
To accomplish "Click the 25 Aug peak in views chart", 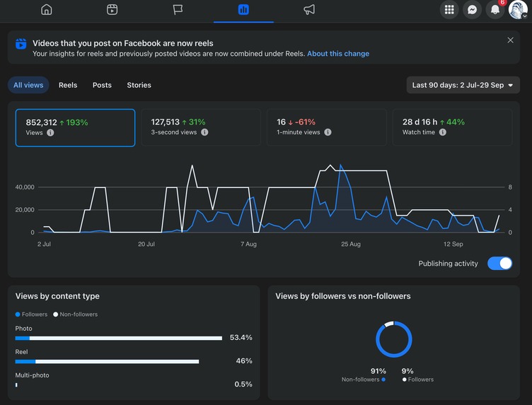I will coord(340,165).
